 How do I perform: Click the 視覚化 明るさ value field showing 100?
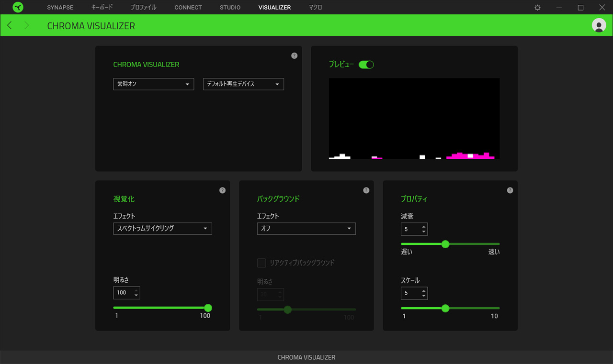(126, 293)
